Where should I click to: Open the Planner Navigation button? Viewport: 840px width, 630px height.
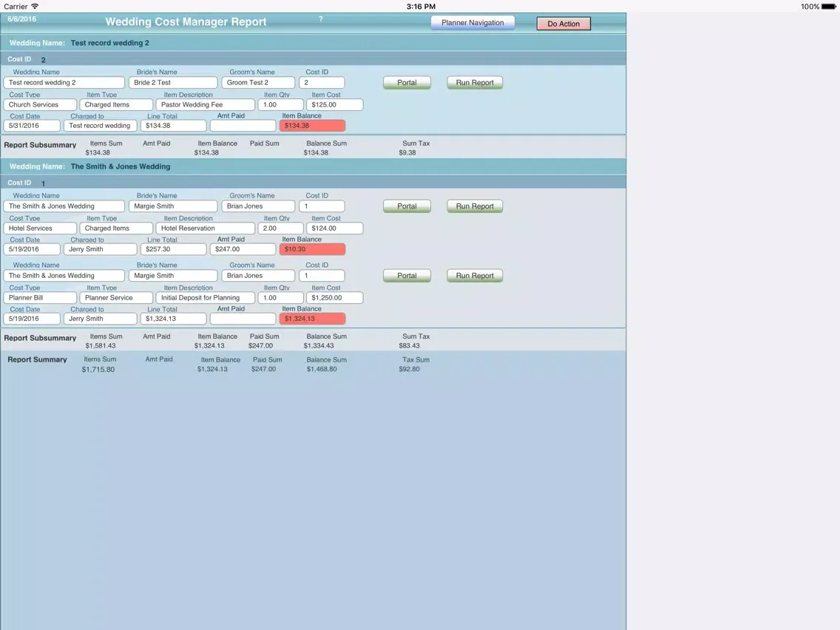tap(472, 22)
